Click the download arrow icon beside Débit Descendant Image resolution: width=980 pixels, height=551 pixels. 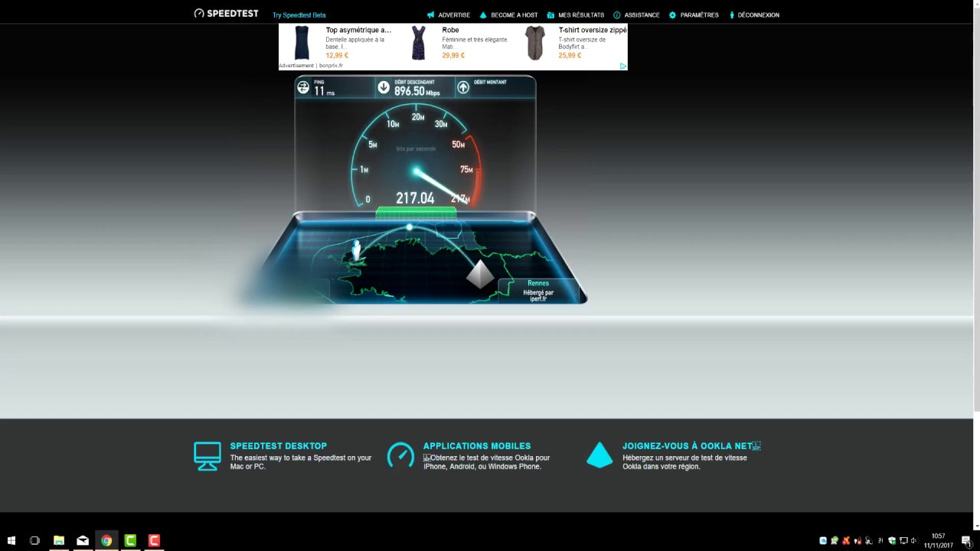tap(384, 87)
